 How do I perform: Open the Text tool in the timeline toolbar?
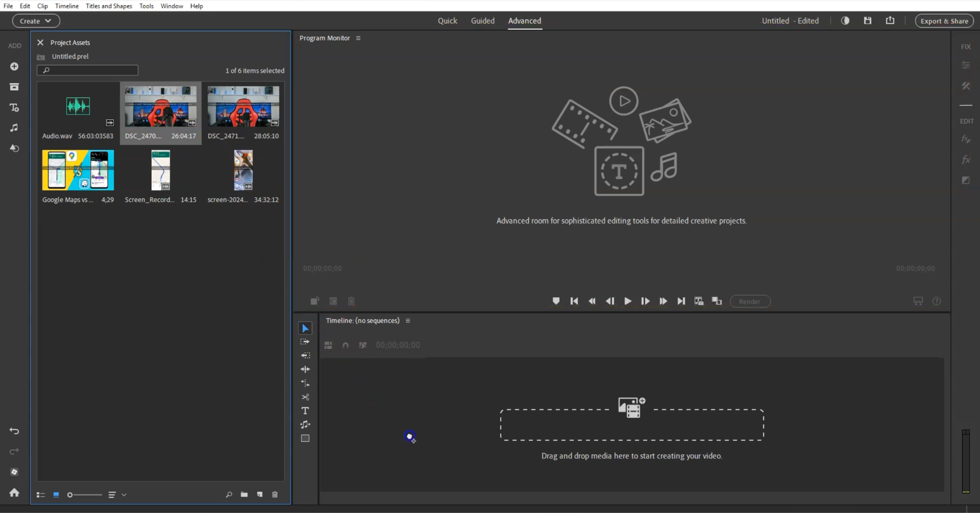point(305,411)
